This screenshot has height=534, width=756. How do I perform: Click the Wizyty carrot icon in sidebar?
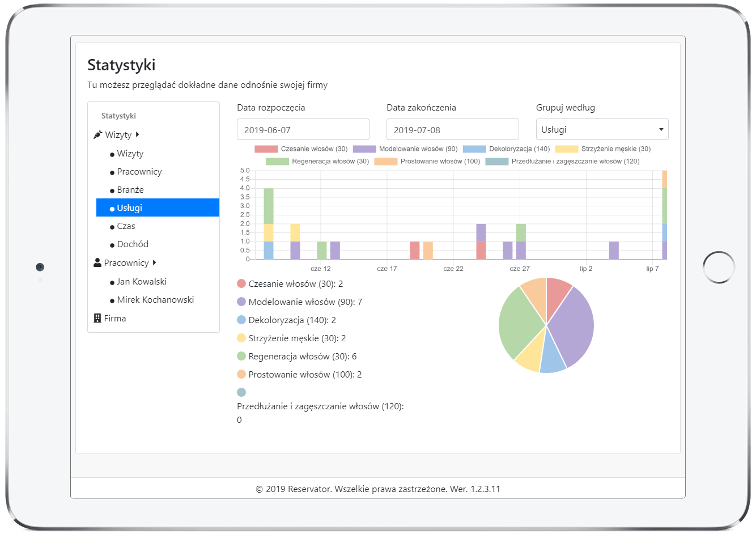[x=97, y=135]
